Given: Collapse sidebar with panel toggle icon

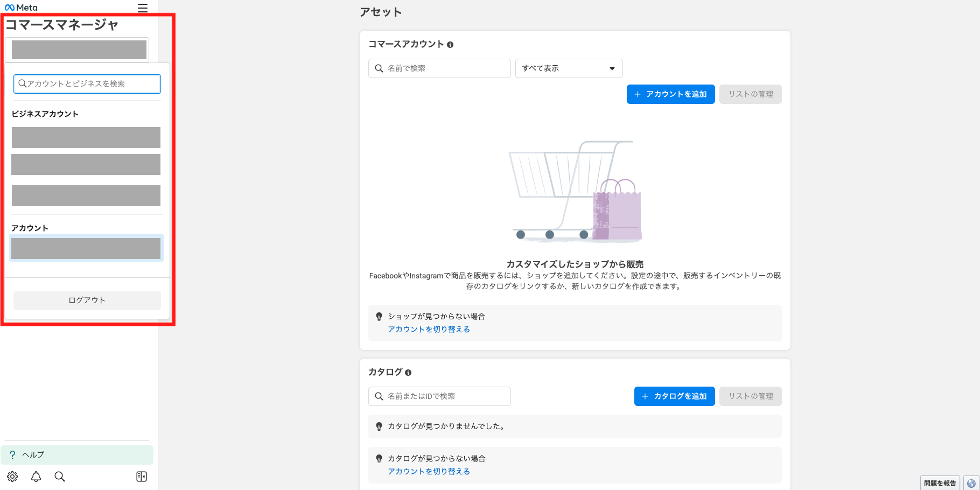Looking at the screenshot, I should tap(142, 477).
